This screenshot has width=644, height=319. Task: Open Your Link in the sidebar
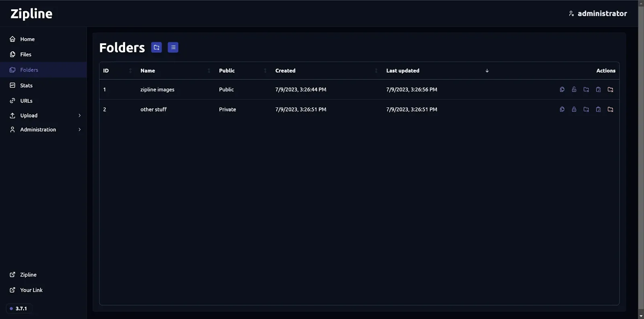[x=43, y=290]
